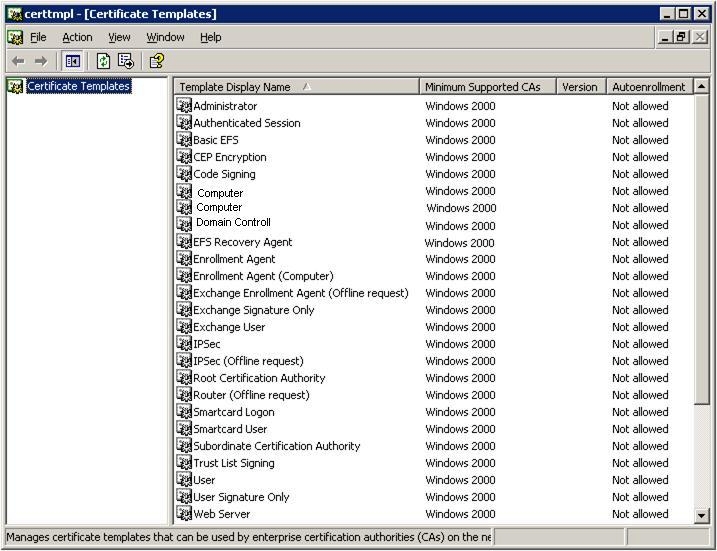The image size is (717, 551).
Task: Select the IPSec template name
Action: point(207,344)
